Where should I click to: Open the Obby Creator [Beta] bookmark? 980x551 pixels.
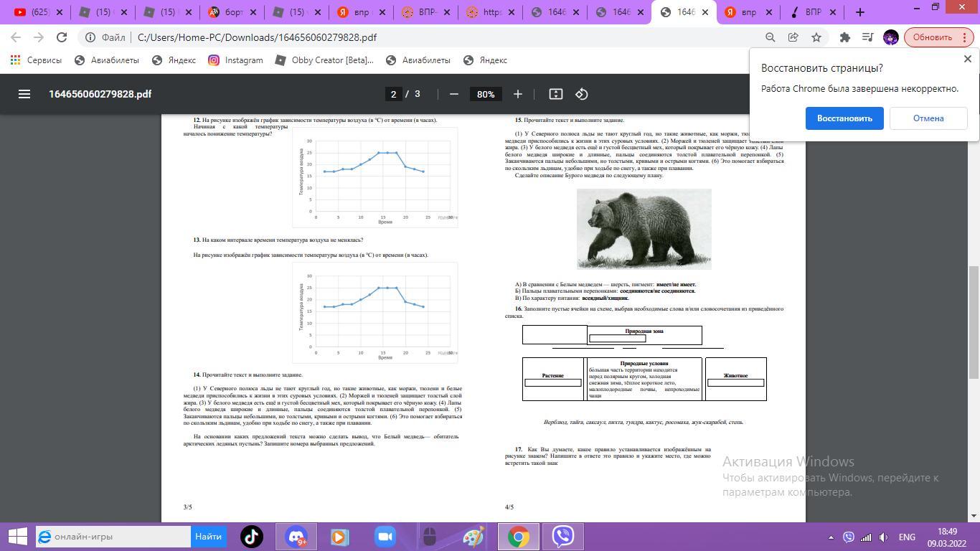click(324, 60)
